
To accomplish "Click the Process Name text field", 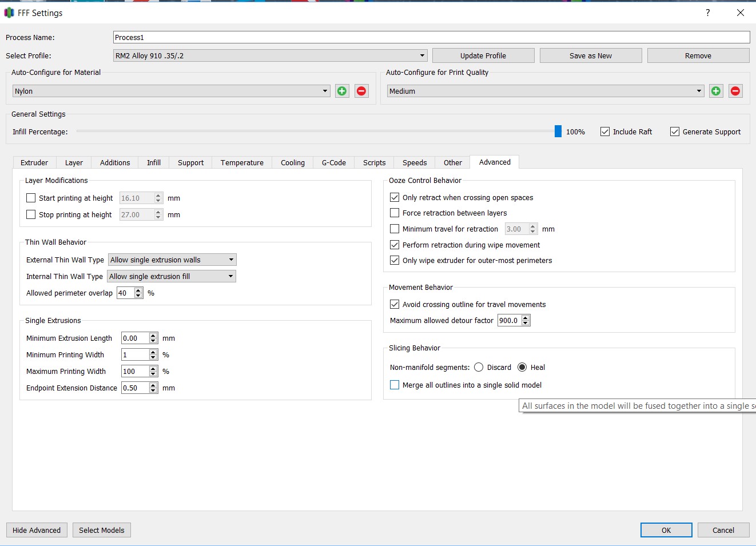I will (432, 37).
